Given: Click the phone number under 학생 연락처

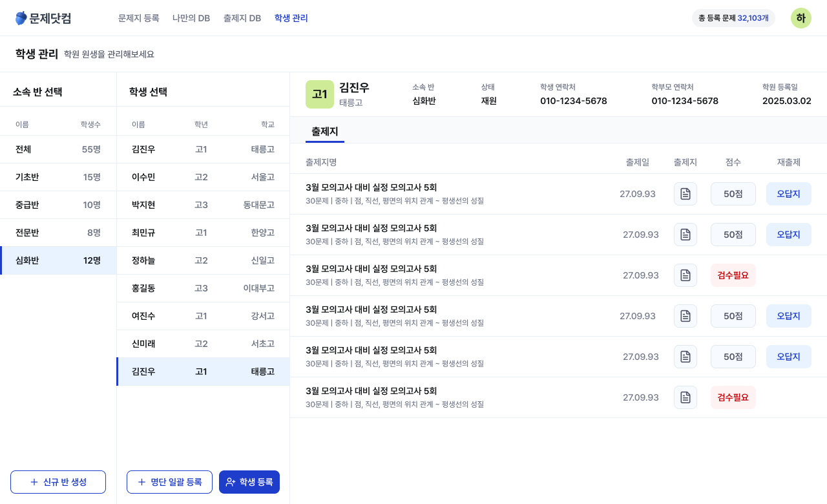Looking at the screenshot, I should [574, 101].
